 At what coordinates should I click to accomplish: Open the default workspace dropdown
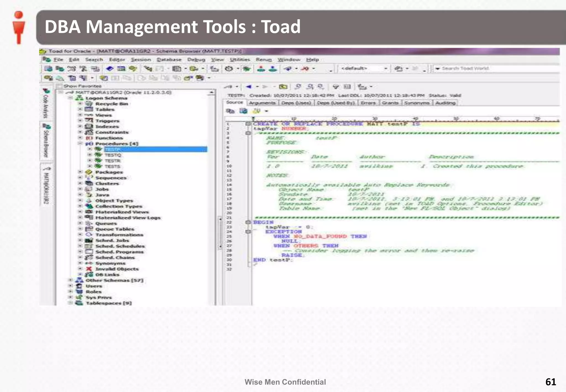pos(386,68)
